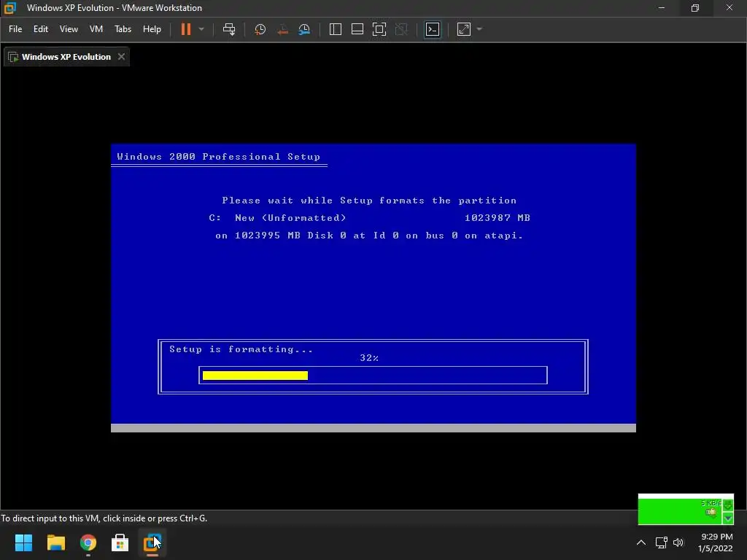Select the Windows XP Evolution tab
This screenshot has height=560, width=747.
point(66,57)
